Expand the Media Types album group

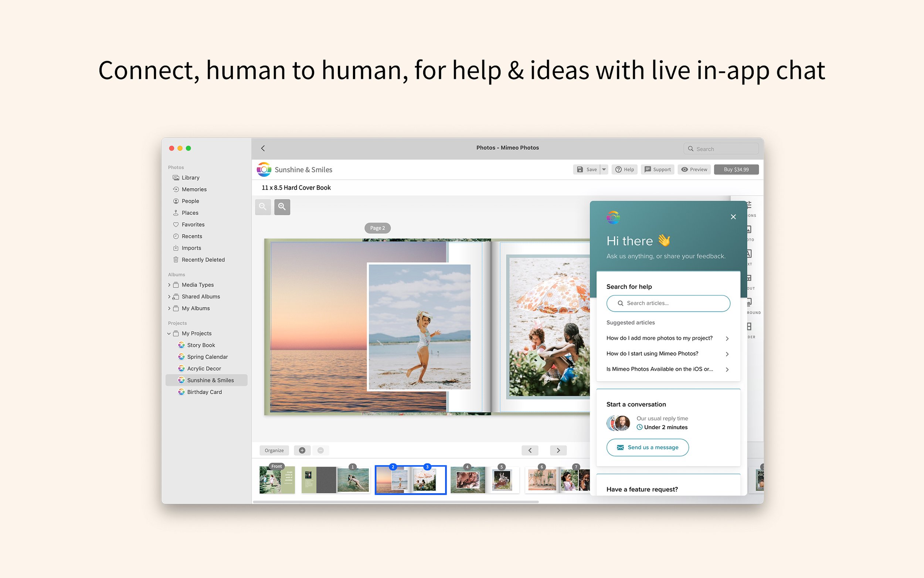point(169,285)
